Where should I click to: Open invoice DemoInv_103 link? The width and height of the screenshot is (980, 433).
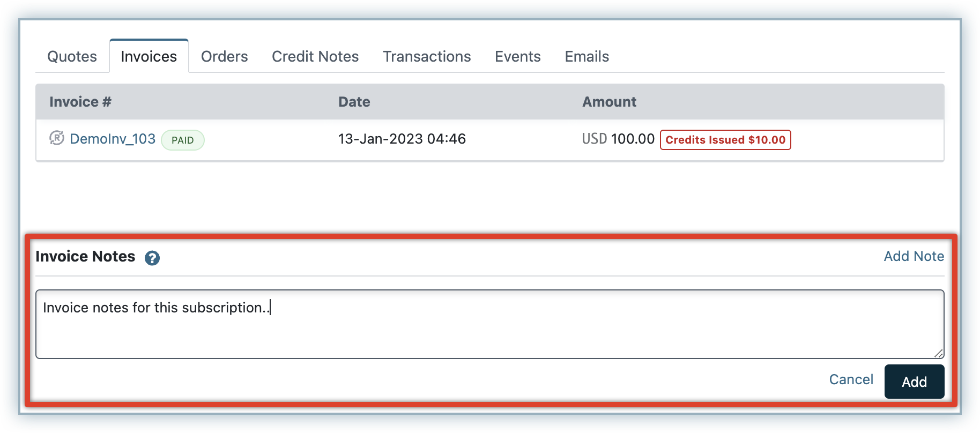click(113, 139)
